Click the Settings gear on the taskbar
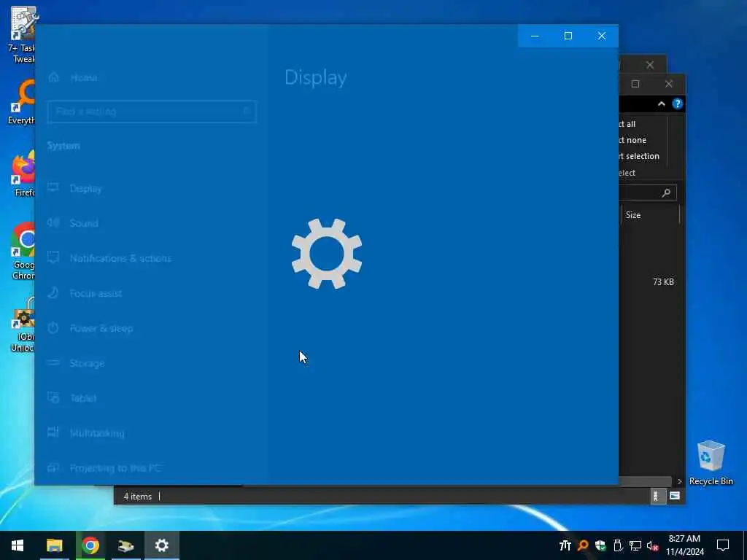Image resolution: width=747 pixels, height=560 pixels. [x=161, y=545]
